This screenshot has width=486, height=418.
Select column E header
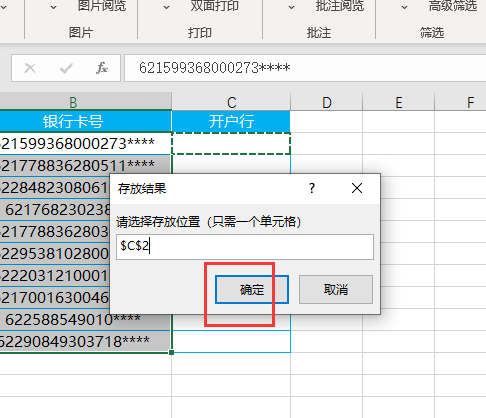point(399,102)
